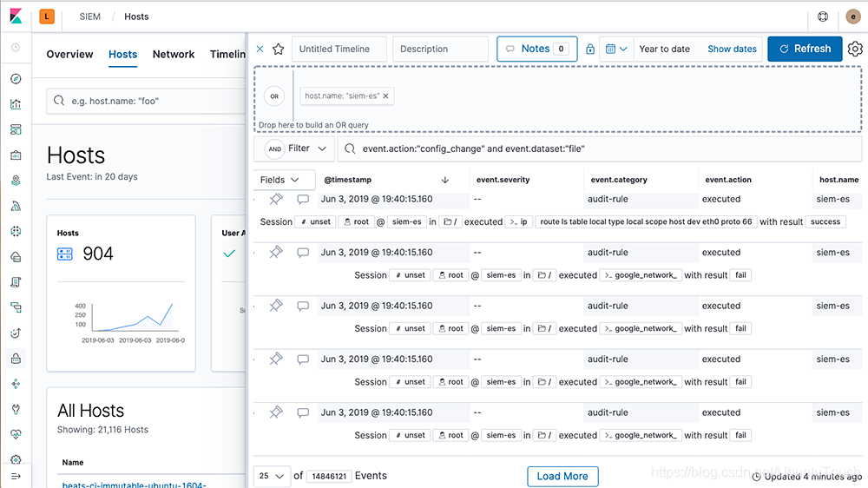Open the Dev Tools icon in sidebar
Image resolution: width=868 pixels, height=488 pixels.
(x=16, y=409)
